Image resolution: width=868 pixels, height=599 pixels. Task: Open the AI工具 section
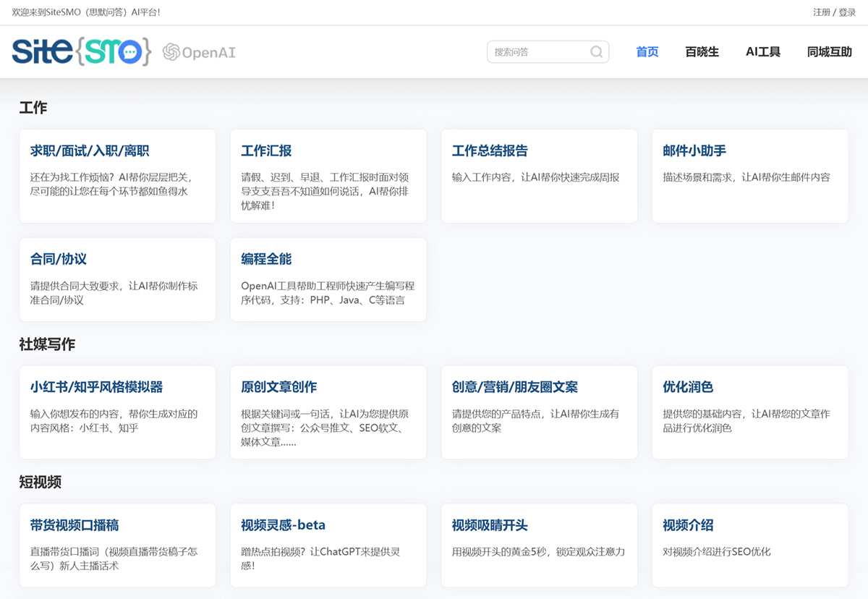click(x=762, y=51)
